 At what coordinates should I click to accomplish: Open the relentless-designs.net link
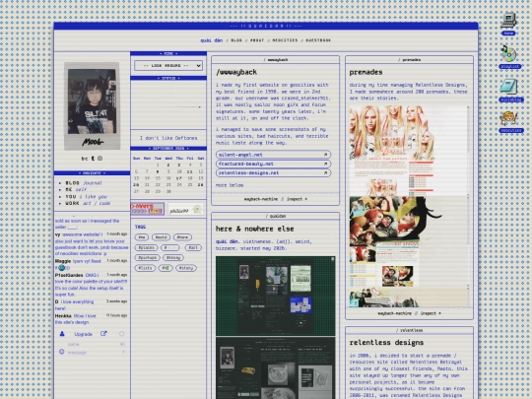click(x=274, y=173)
